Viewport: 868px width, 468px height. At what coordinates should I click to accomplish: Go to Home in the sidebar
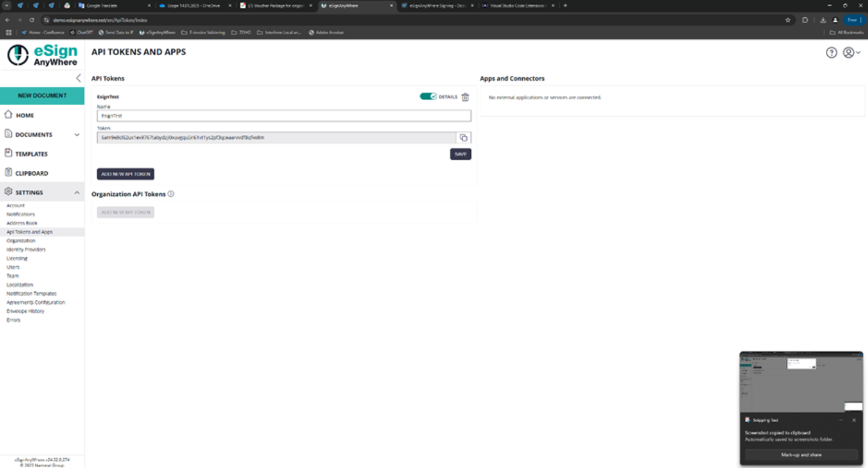pos(25,115)
